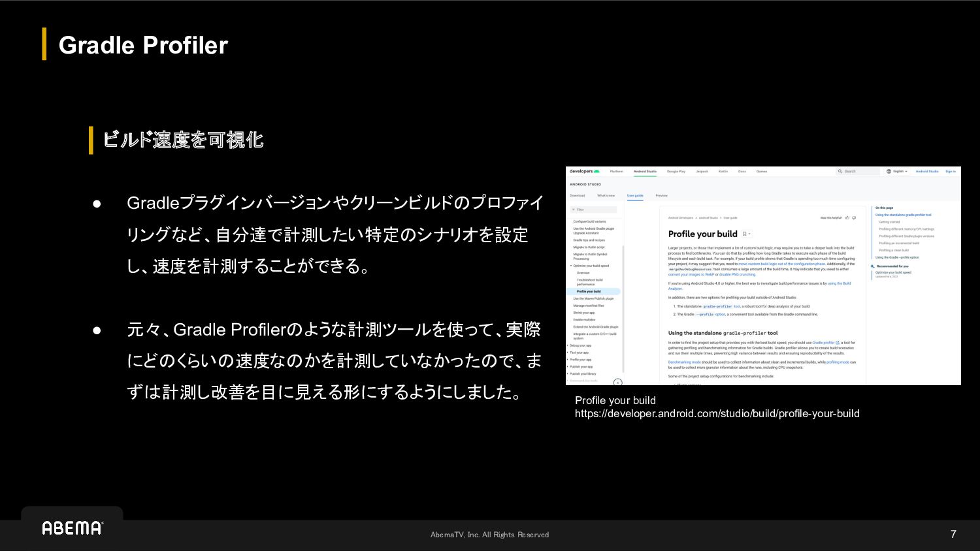Click the embedded Android developers page screenshot
980x551 pixels.
tap(763, 275)
